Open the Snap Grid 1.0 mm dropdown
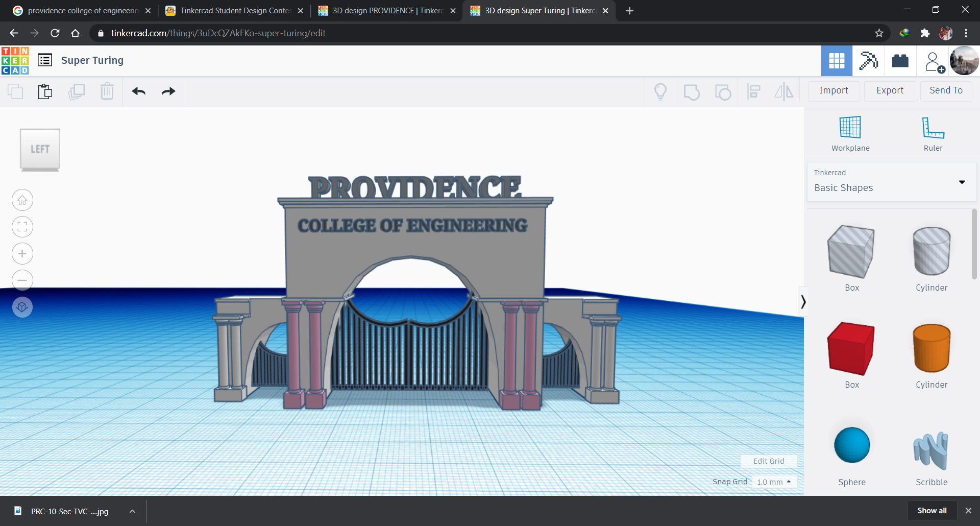 point(774,482)
